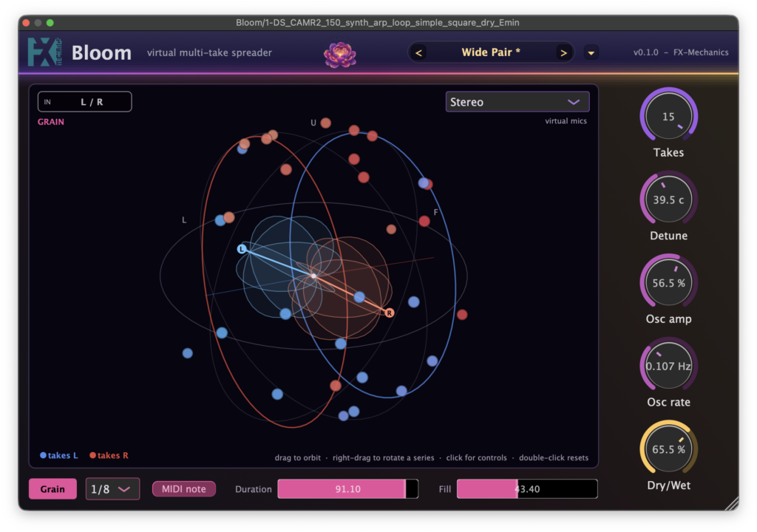Click the takes R legend entry

(109, 455)
